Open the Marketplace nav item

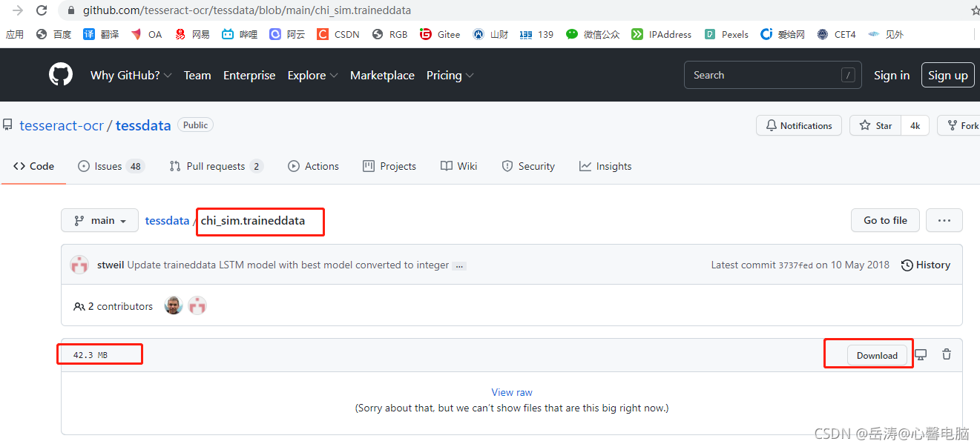click(x=382, y=75)
